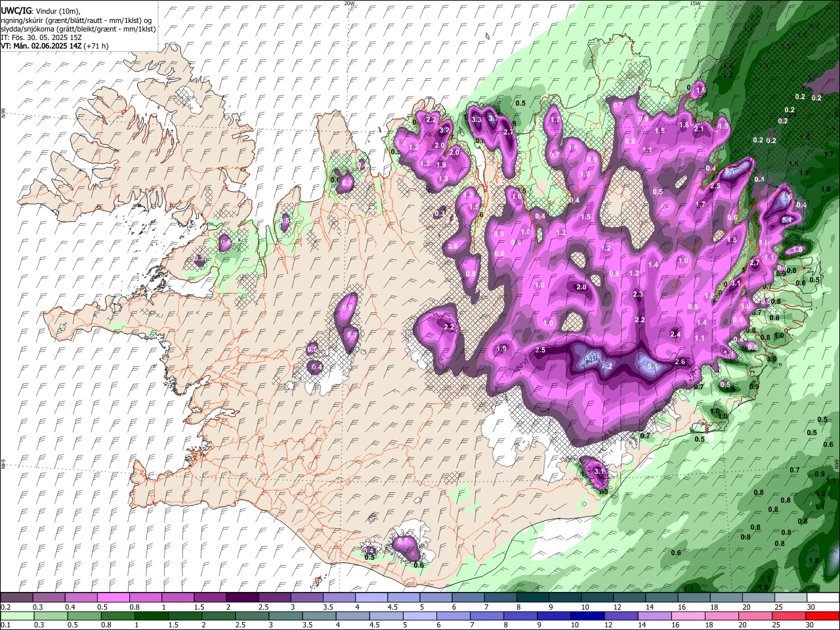Click the 3.2 precipitation value on the map
The height and width of the screenshot is (630, 840).
(444, 130)
